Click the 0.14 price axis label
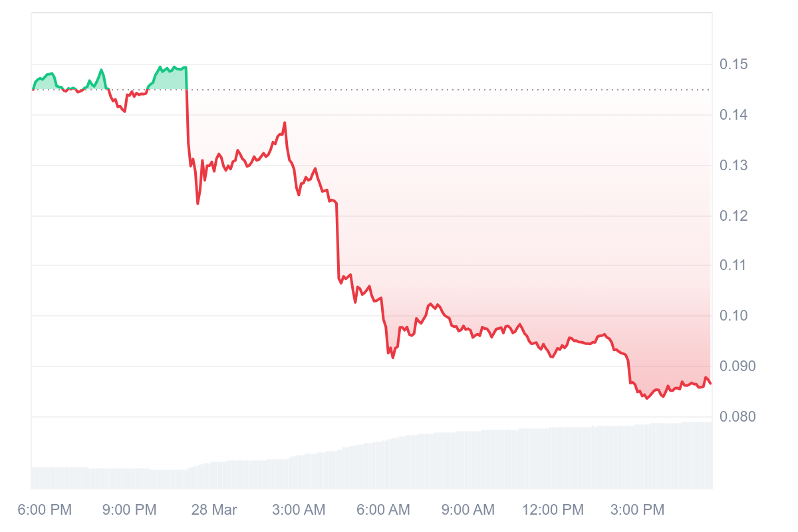 pos(733,115)
